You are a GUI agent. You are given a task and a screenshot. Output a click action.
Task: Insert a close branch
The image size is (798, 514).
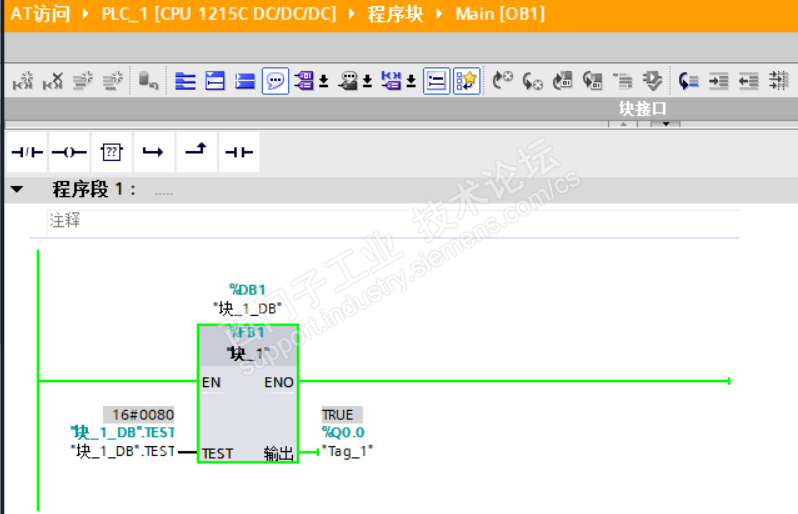point(196,152)
